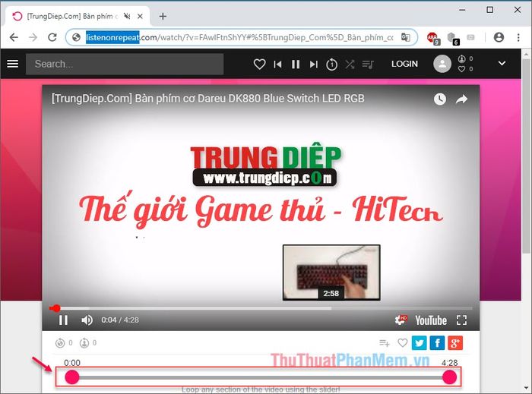
Task: Click the LOGIN button
Action: point(404,64)
